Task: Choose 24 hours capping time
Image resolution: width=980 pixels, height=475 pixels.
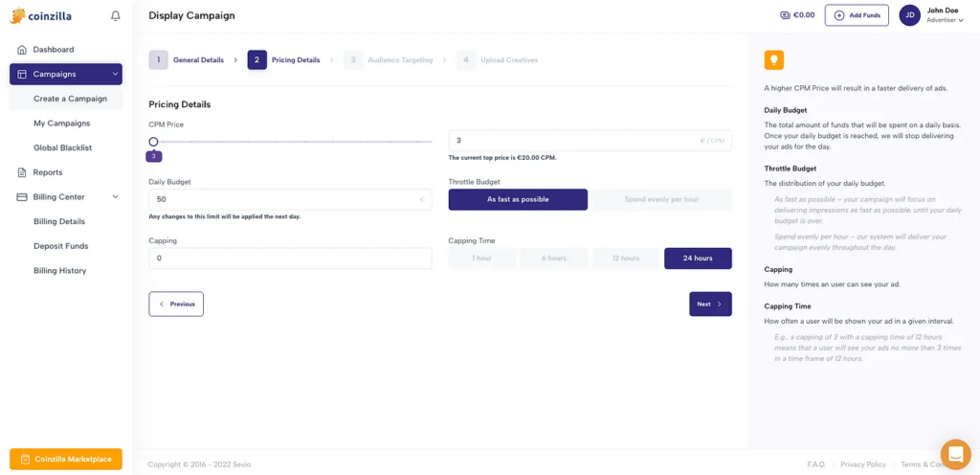Action: coord(698,259)
